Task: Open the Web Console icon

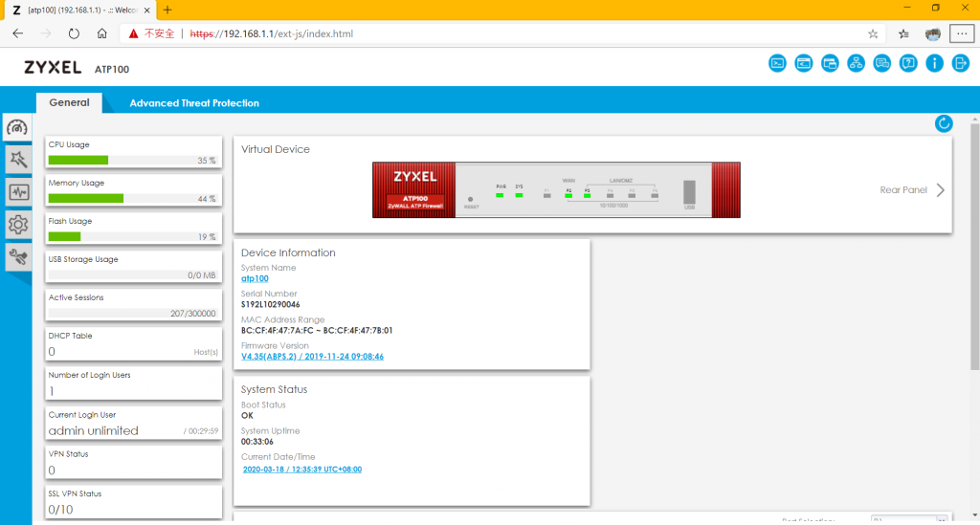Action: pyautogui.click(x=777, y=63)
